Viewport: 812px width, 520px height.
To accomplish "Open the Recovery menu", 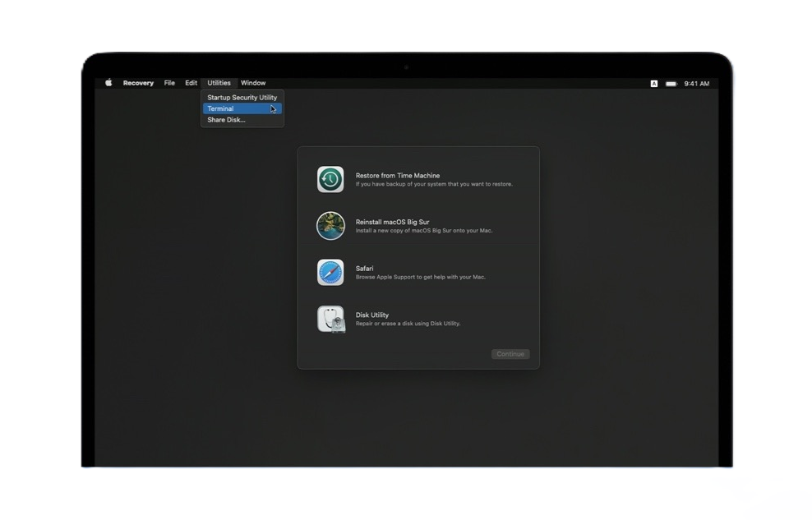I will pos(138,83).
